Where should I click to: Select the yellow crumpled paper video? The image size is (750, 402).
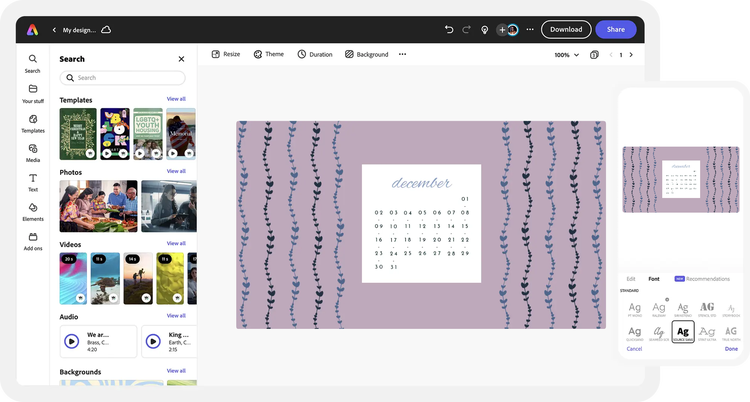(x=170, y=279)
